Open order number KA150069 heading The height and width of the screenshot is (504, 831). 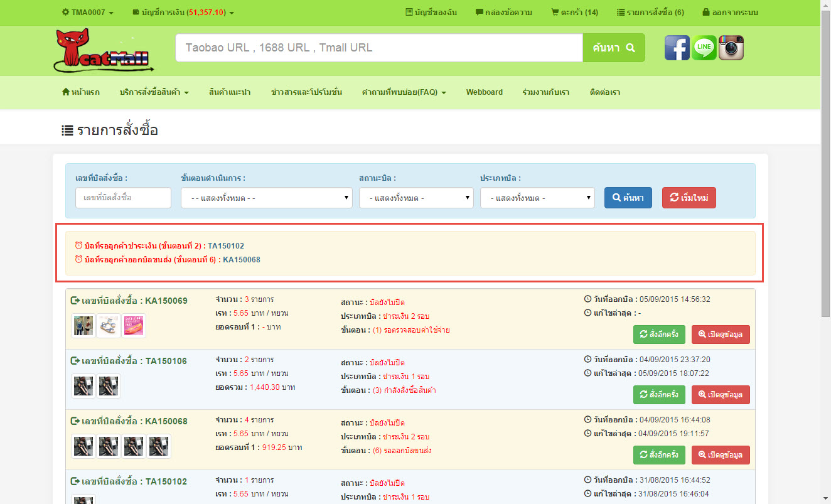pyautogui.click(x=129, y=301)
